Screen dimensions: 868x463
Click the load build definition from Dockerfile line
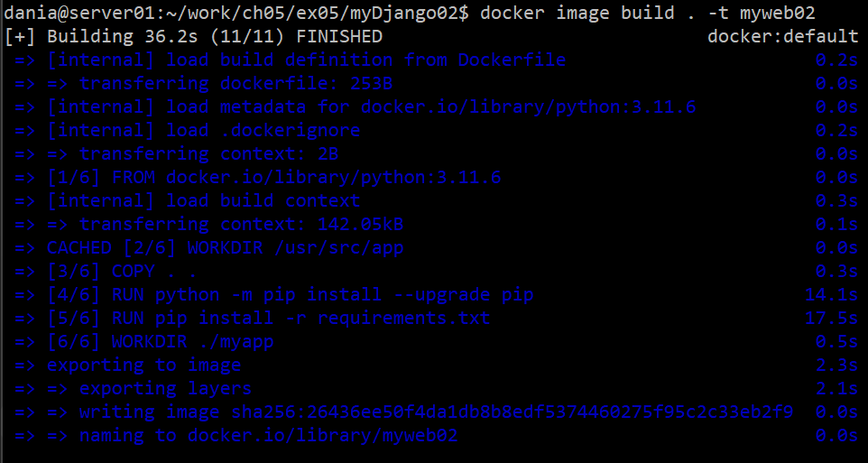307,60
